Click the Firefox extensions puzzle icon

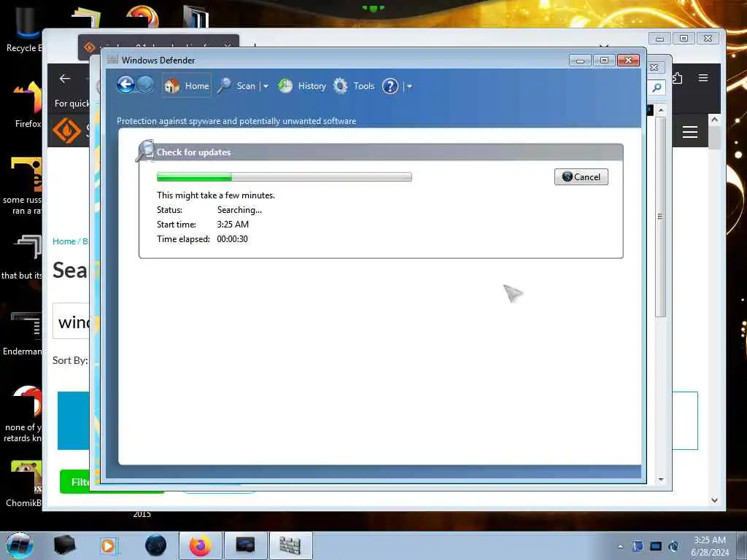coord(678,77)
